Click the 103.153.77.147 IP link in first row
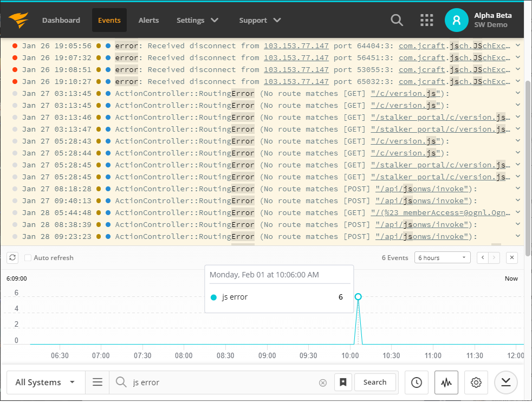Viewport: 532px width, 402px height. 296,46
